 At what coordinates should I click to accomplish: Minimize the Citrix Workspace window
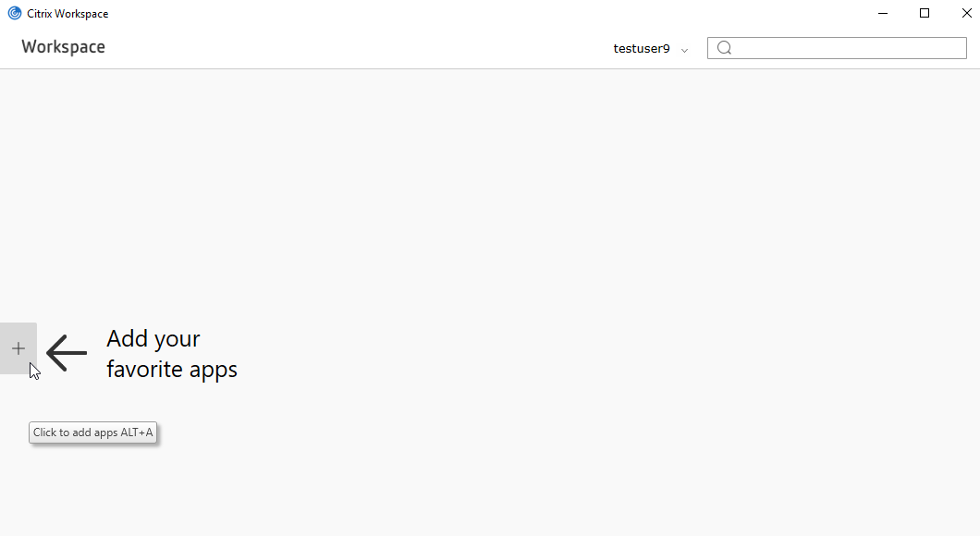[883, 13]
